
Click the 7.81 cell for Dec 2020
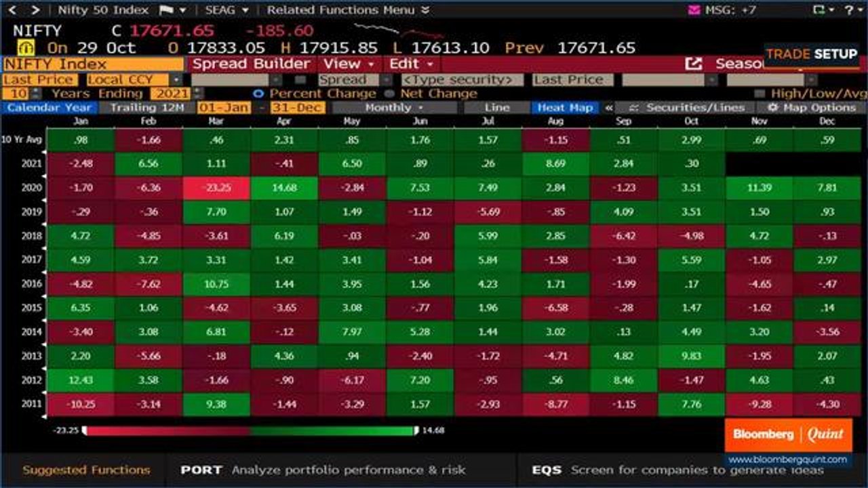point(827,188)
